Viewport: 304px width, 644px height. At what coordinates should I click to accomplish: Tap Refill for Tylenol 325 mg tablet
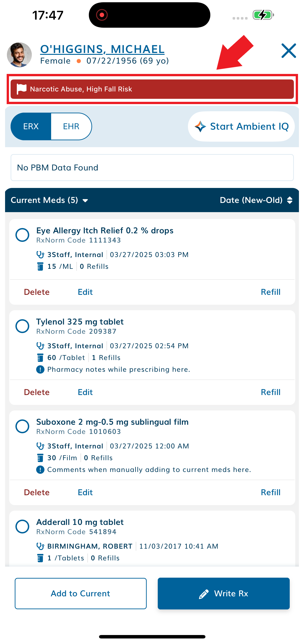[x=271, y=392]
